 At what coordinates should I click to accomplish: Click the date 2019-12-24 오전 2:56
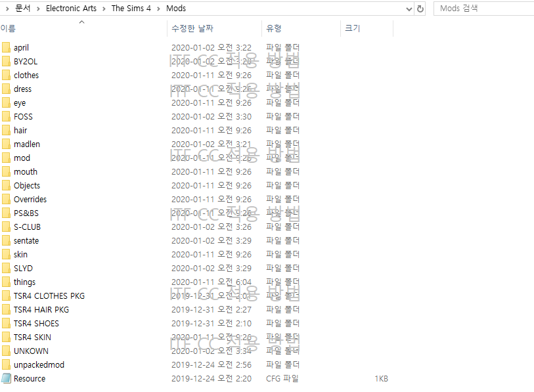pos(211,365)
